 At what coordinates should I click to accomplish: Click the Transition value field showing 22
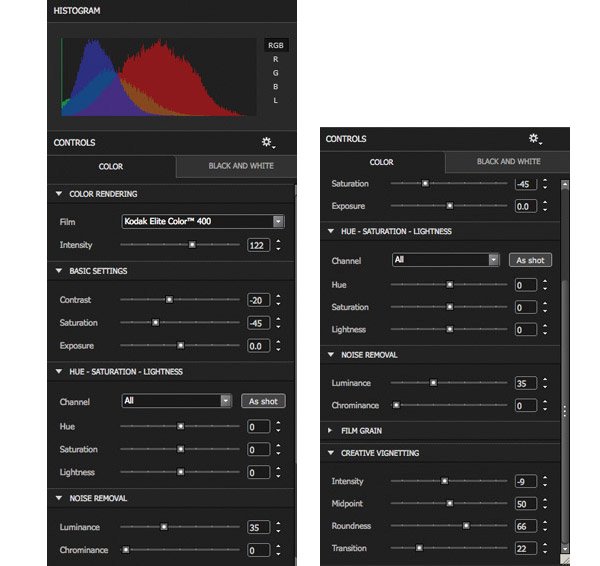526,549
